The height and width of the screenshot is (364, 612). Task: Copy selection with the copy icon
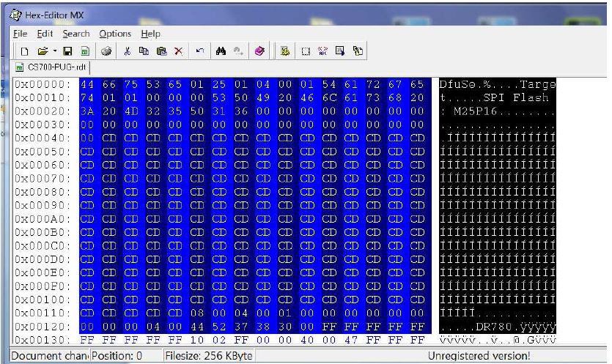pos(144,51)
